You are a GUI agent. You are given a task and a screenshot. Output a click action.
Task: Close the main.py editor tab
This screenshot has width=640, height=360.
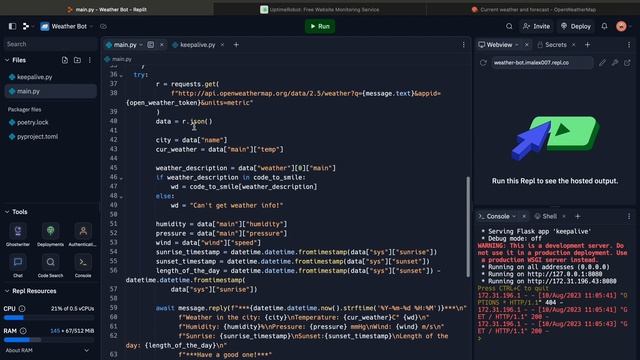click(162, 44)
